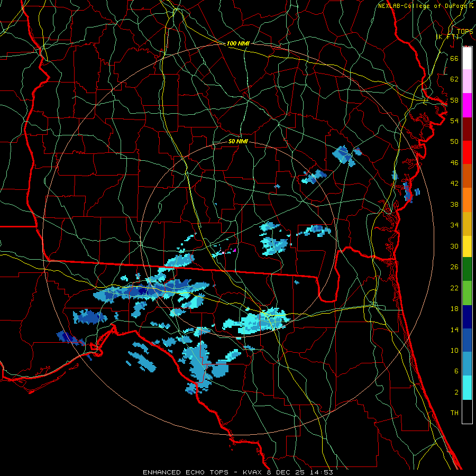The height and width of the screenshot is (476, 476).
Task: Select the light orange legend swatch
Action: 467,200
